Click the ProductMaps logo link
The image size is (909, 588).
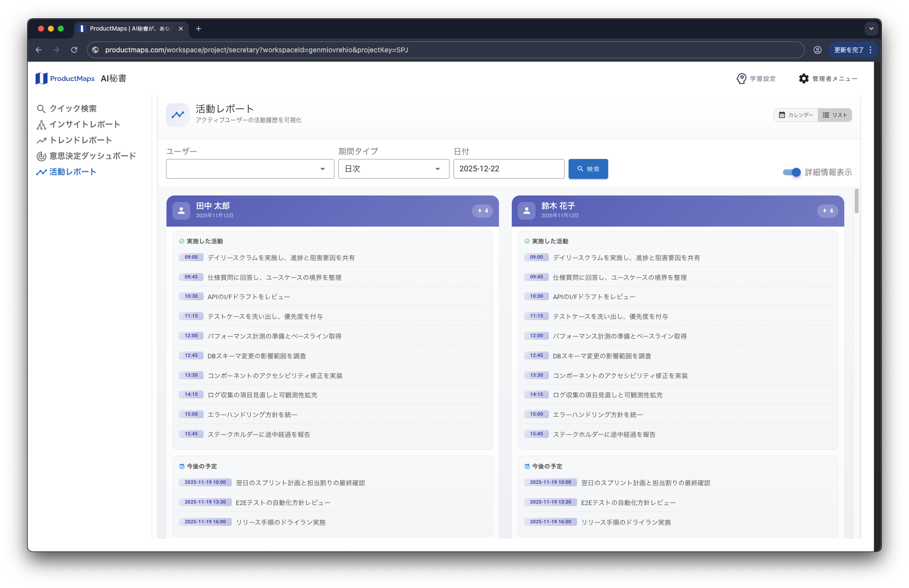pyautogui.click(x=65, y=78)
